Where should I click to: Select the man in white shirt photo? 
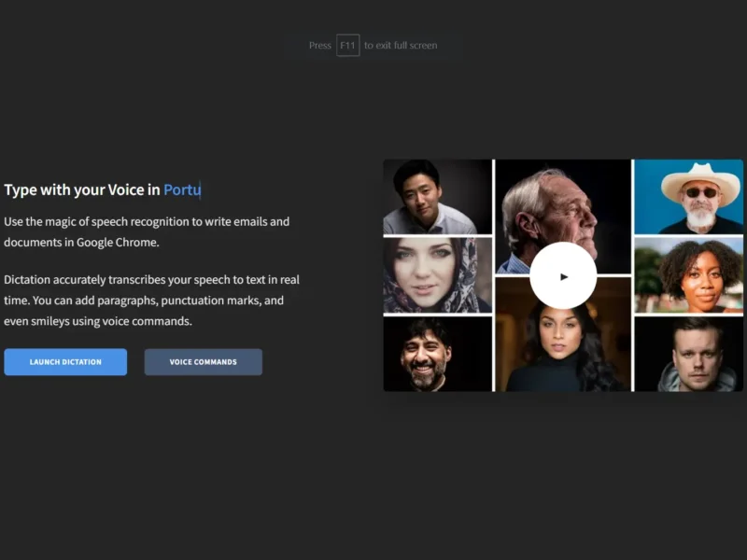(437, 196)
